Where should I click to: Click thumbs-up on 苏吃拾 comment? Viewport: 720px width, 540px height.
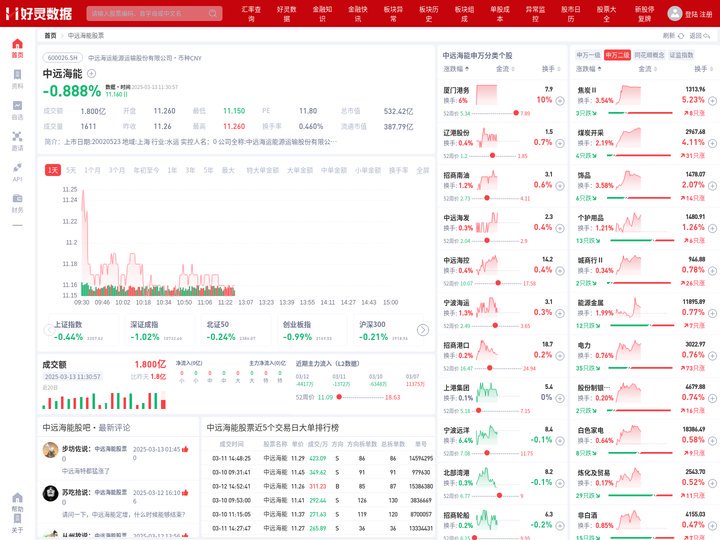185,493
